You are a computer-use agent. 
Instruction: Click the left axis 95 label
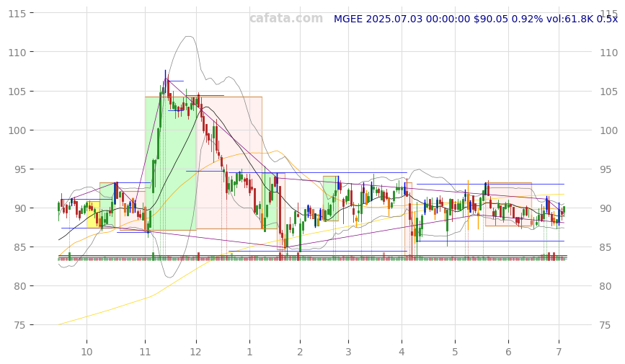(x=20, y=169)
